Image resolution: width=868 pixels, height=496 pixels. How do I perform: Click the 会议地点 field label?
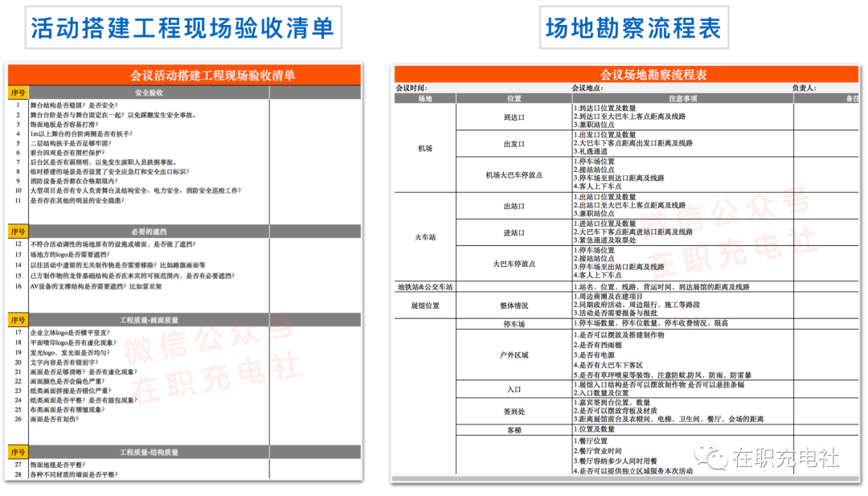[587, 88]
